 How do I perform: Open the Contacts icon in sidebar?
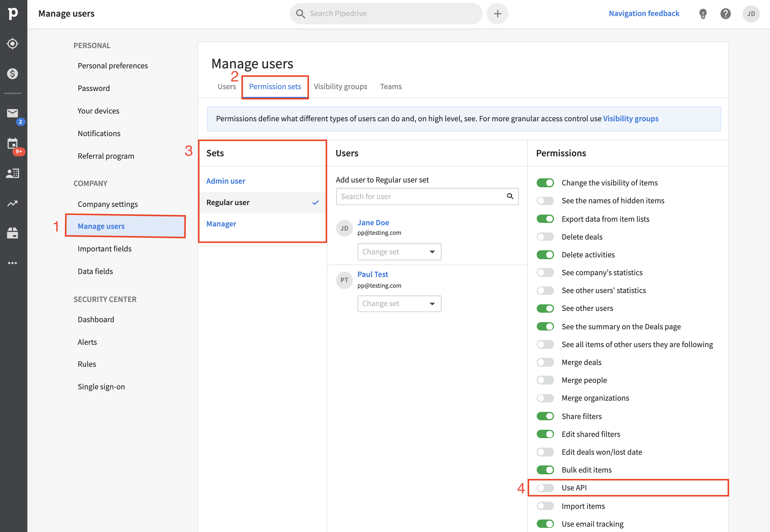[13, 173]
